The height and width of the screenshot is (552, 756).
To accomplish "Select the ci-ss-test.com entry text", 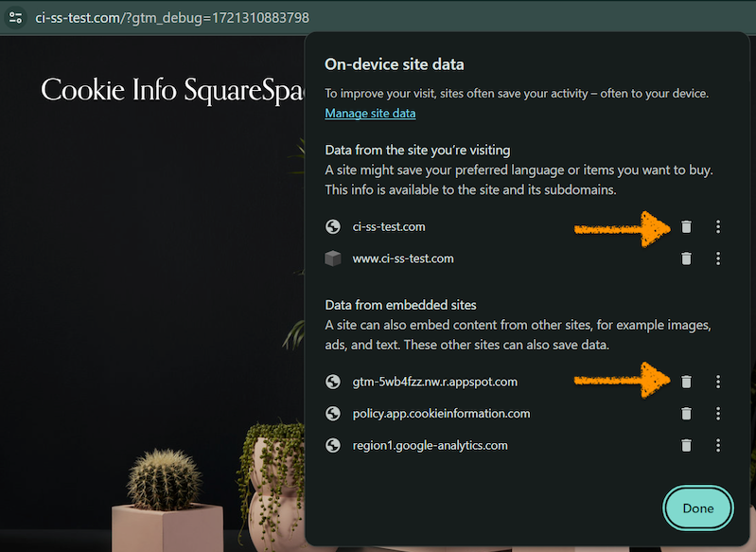I will 389,227.
